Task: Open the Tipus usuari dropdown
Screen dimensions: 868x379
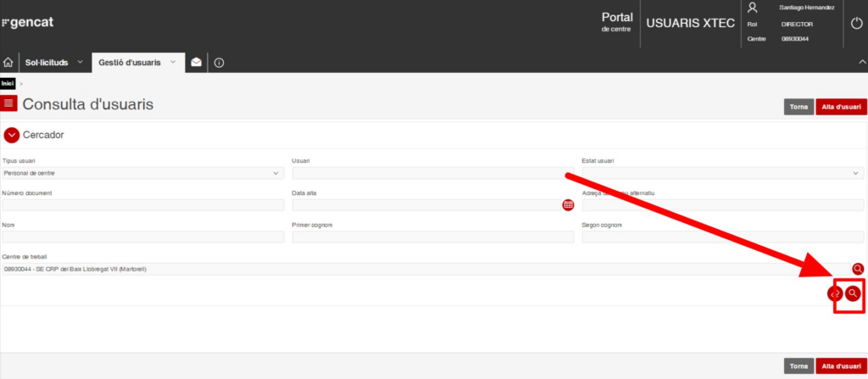Action: pyautogui.click(x=142, y=173)
